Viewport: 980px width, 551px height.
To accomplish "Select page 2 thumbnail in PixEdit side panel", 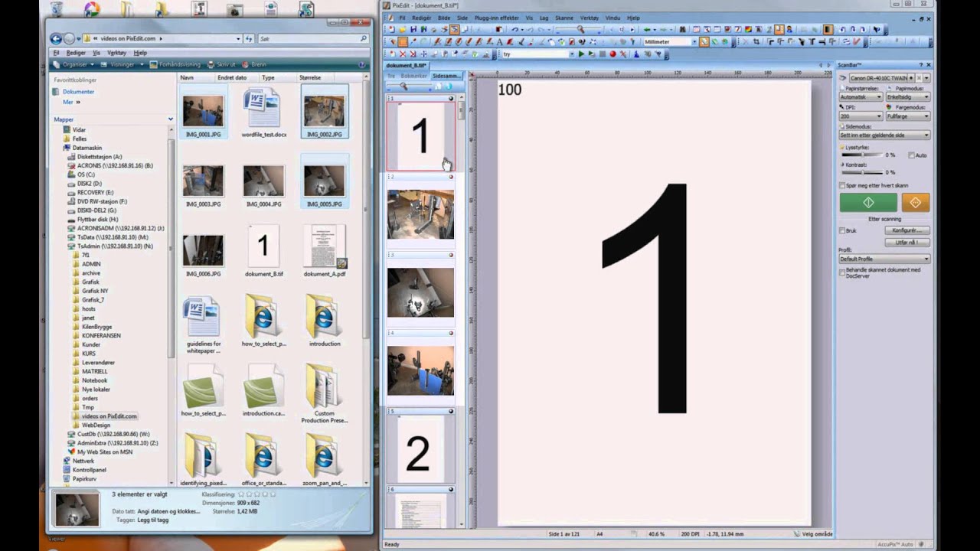I will [420, 214].
